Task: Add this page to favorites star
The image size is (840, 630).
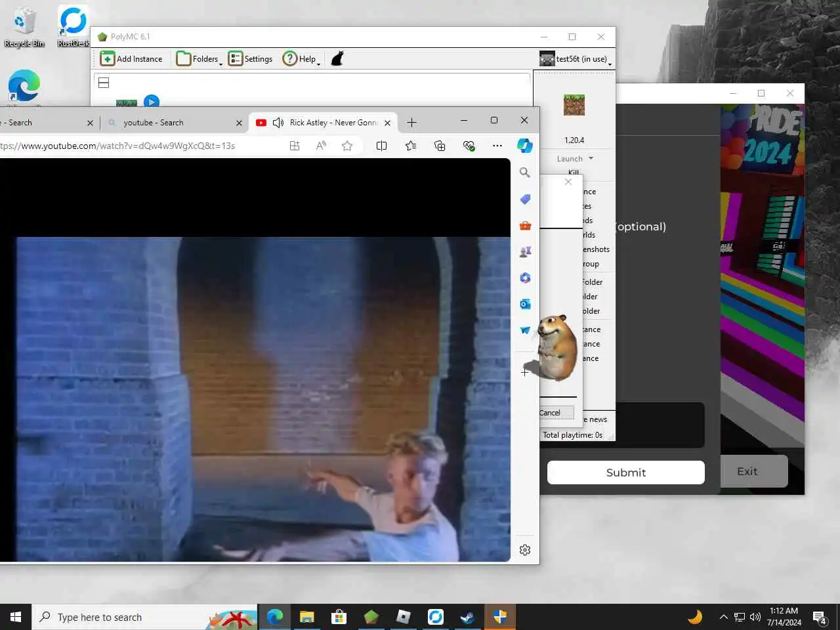Action: 347,146
